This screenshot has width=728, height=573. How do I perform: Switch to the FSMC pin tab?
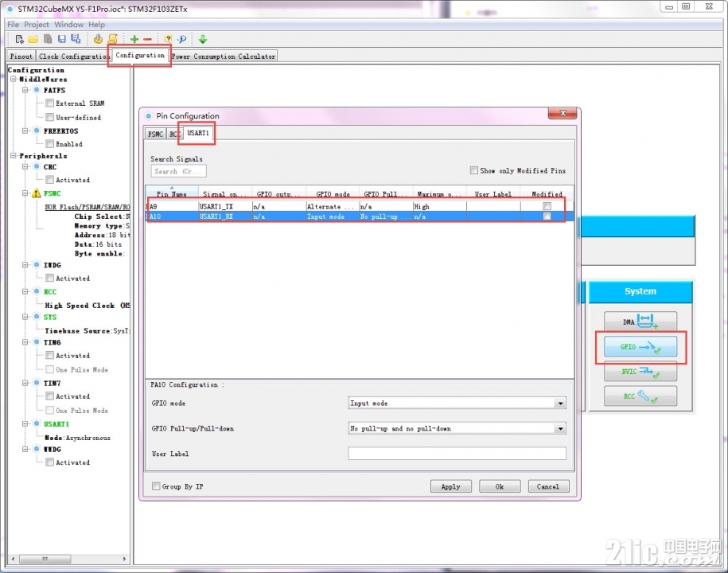coord(155,134)
